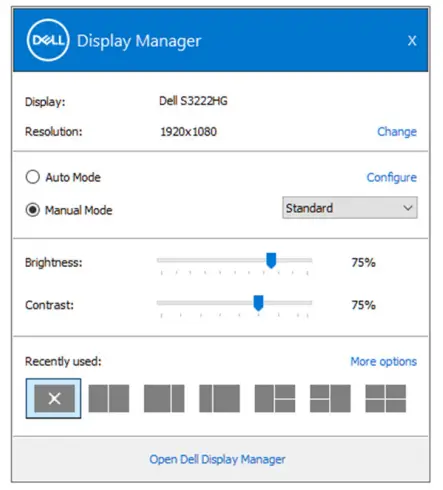
Task: Click the Brightness 75% value
Action: pos(363,263)
